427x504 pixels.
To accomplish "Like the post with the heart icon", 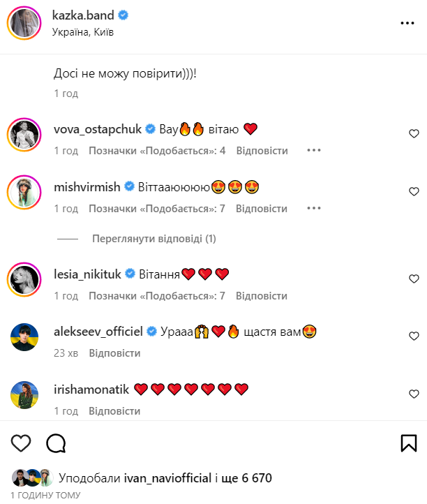I will (21, 443).
